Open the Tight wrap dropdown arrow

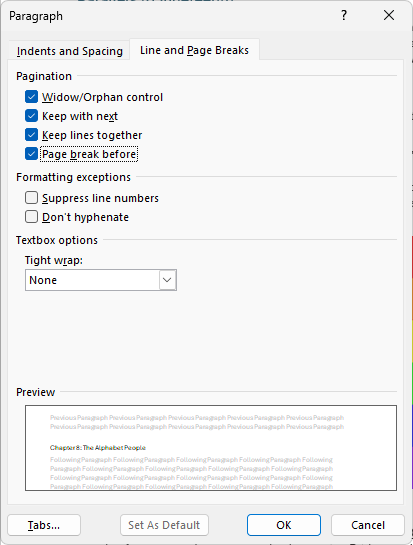point(167,280)
